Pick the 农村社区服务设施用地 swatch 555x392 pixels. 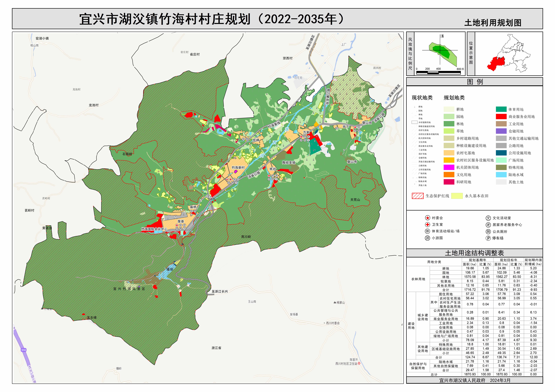coord(449,160)
